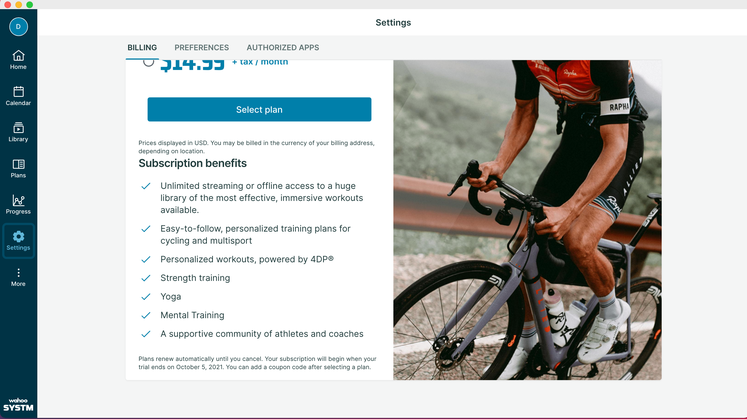Open the Home section in sidebar
The width and height of the screenshot is (747, 419).
(18, 60)
